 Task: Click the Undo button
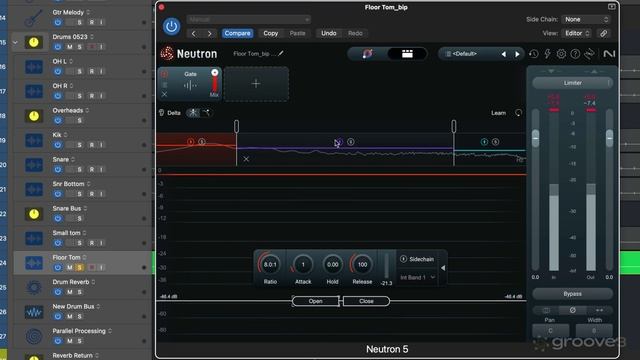click(x=329, y=33)
